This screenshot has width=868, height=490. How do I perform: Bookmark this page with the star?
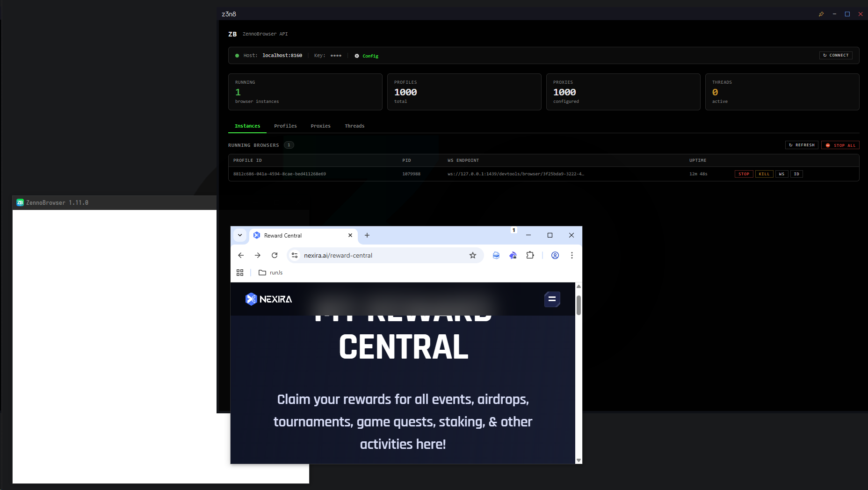(473, 255)
